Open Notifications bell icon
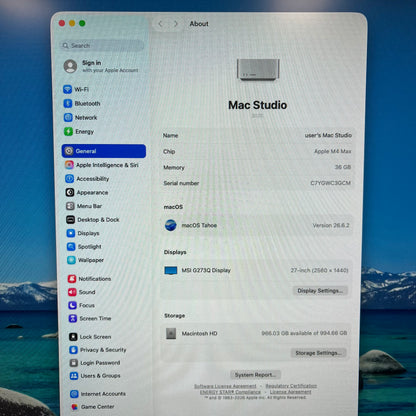The image size is (416, 416). (72, 279)
